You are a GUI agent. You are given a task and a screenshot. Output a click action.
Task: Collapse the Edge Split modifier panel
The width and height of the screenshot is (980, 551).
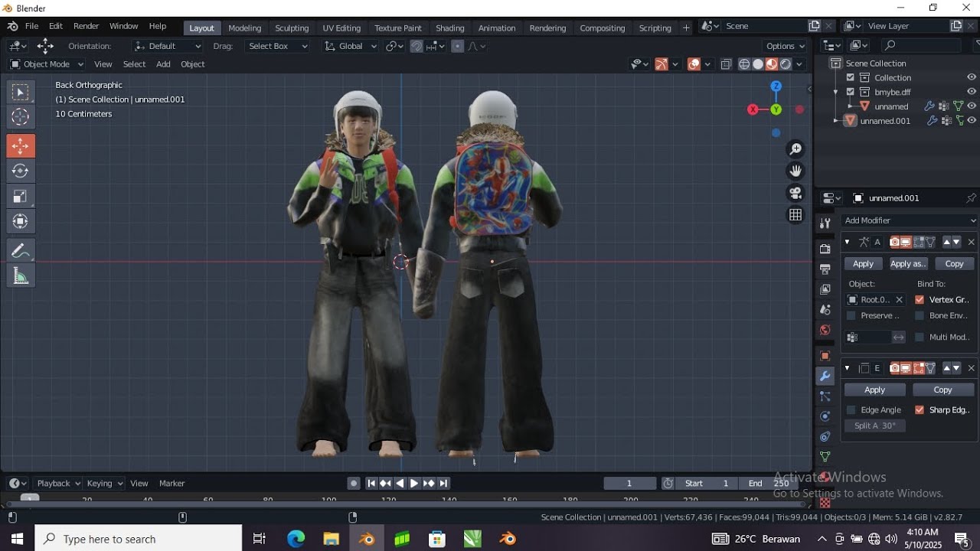pos(847,368)
